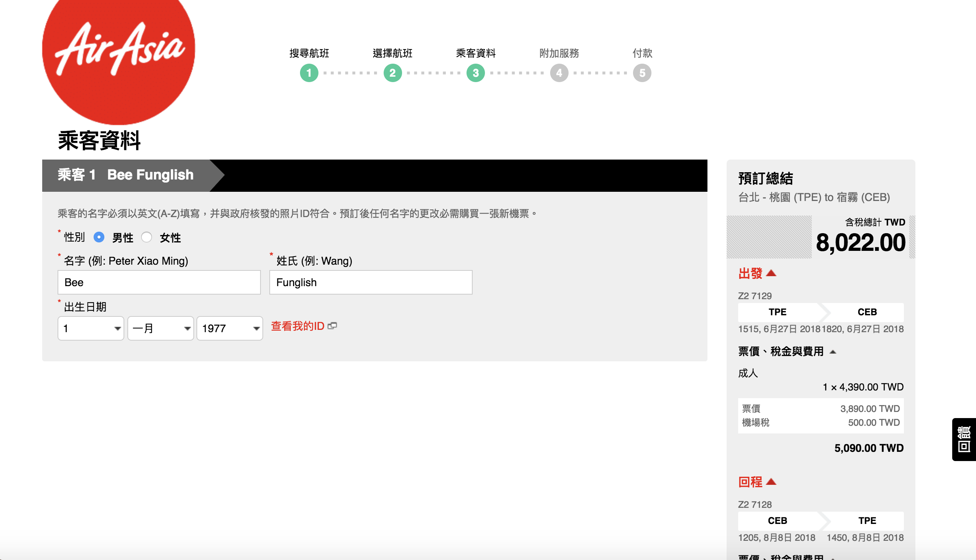Viewport: 976px width, 560px height.
Task: Click the 3,890.00 TWD fare value
Action: click(870, 408)
